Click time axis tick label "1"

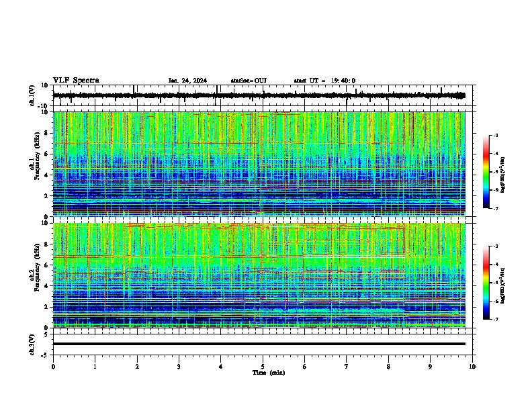(x=95, y=367)
